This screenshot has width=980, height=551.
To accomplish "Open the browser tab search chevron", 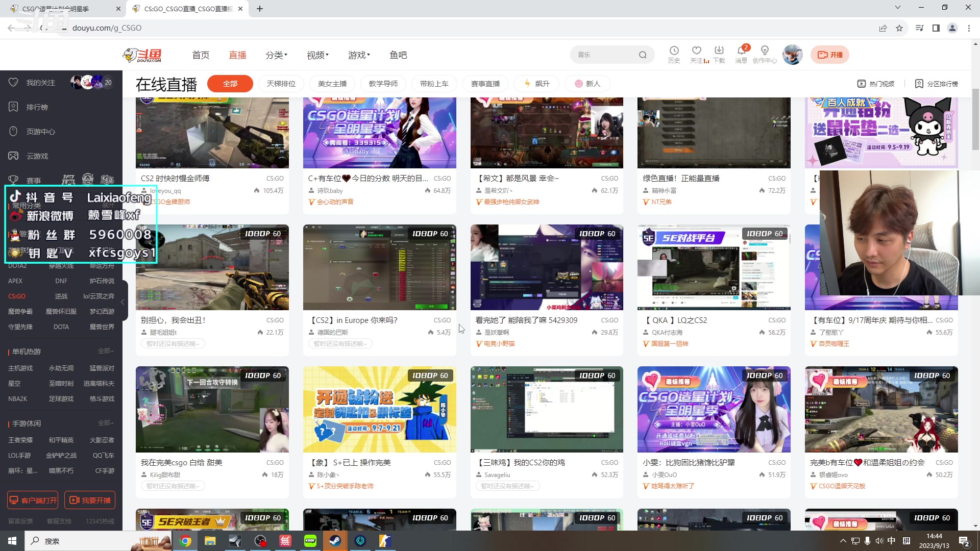I will [x=897, y=8].
